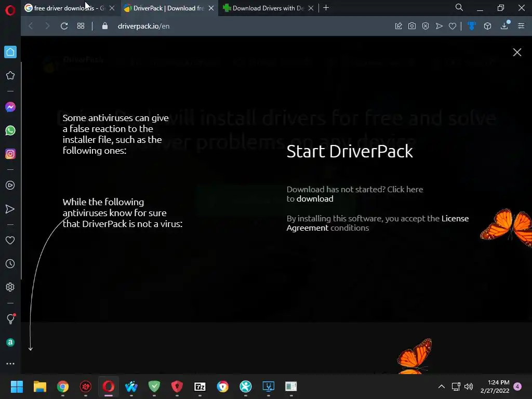Open File Explorer from taskbar
This screenshot has width=532, height=399.
(x=39, y=387)
